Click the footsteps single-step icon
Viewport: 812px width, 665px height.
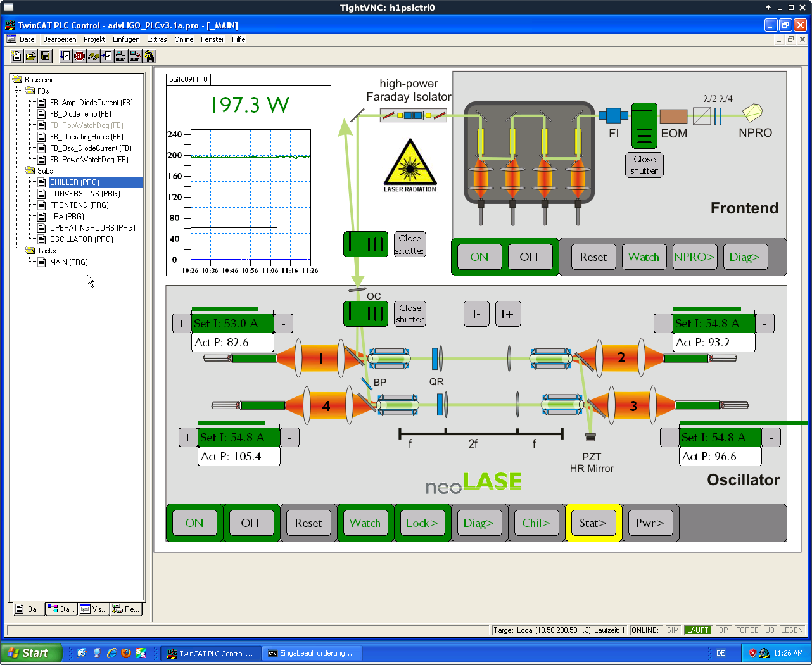(x=94, y=56)
